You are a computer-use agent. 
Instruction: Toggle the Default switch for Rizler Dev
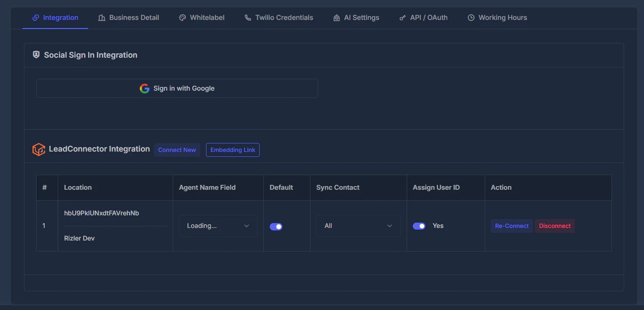click(276, 227)
